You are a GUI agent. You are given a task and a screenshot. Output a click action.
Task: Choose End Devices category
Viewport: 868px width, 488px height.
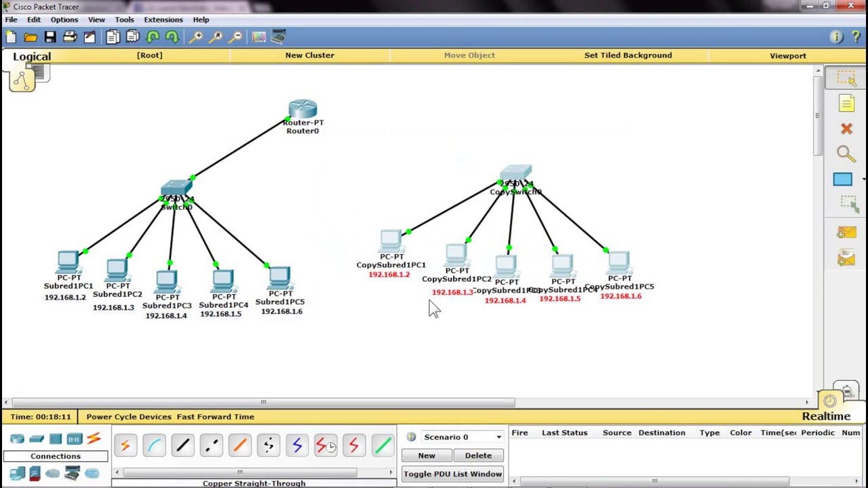17,473
